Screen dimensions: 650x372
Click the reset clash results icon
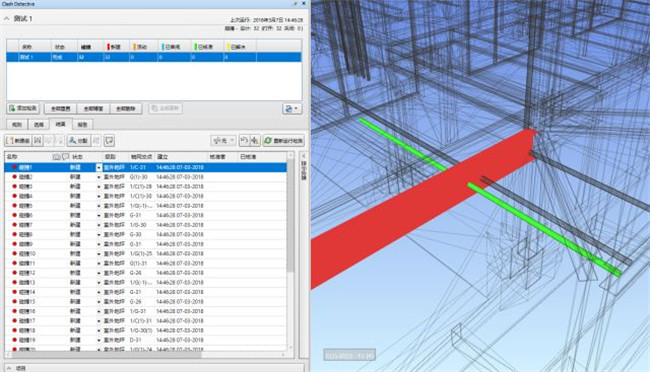[x=244, y=141]
